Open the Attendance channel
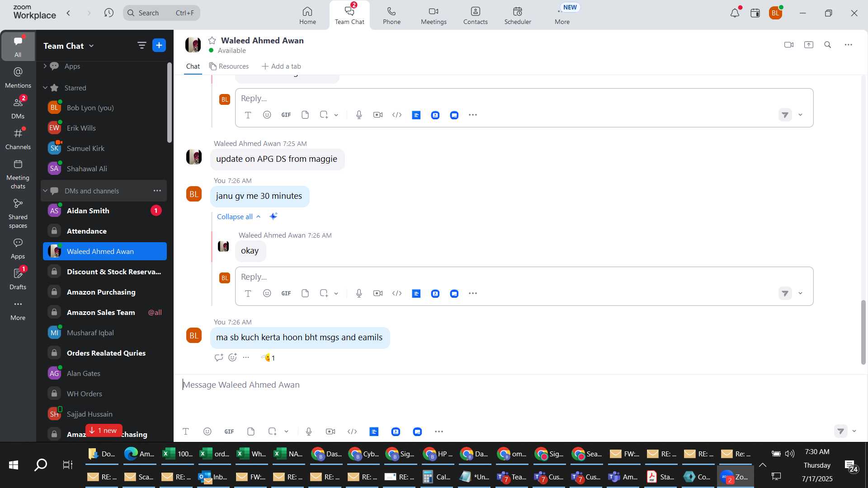The height and width of the screenshot is (488, 868). (x=105, y=231)
